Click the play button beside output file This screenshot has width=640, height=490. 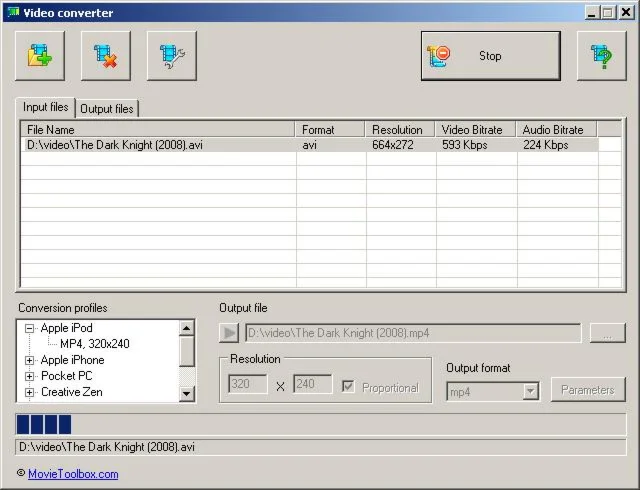[x=229, y=333]
